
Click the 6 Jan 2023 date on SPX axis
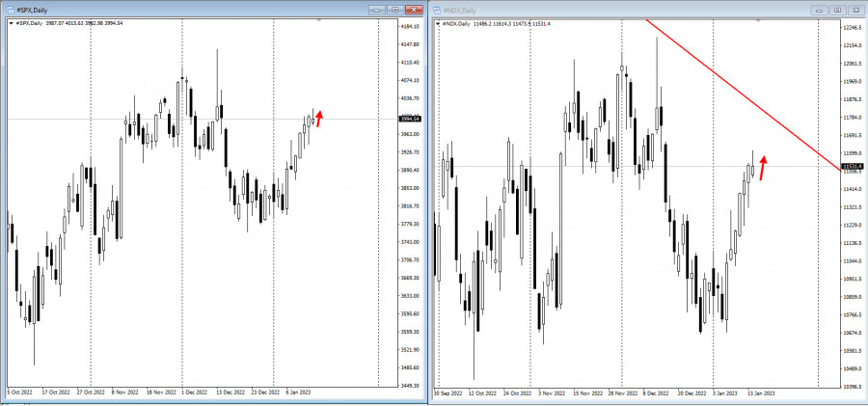click(296, 392)
